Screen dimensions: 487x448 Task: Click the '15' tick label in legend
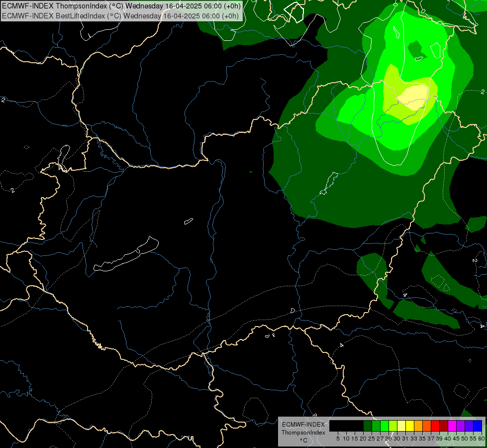point(355,439)
